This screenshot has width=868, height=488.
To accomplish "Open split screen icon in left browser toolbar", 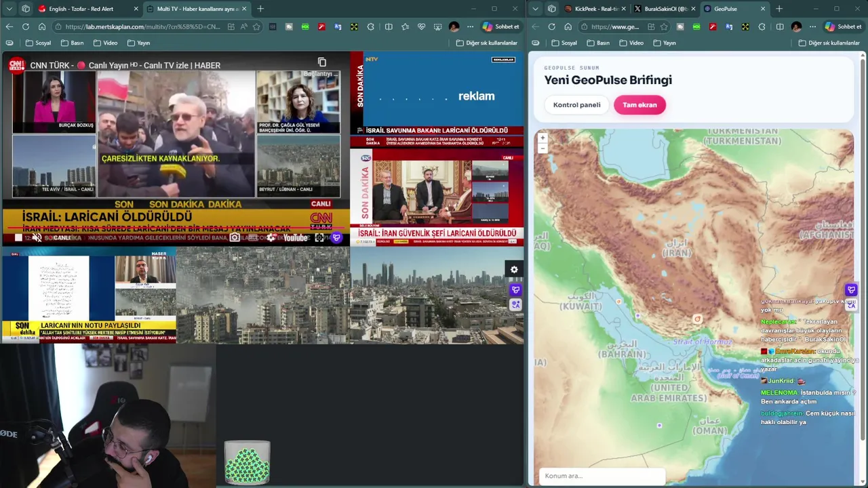I will click(389, 26).
